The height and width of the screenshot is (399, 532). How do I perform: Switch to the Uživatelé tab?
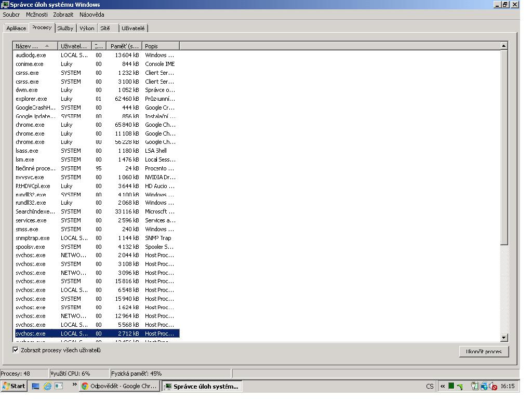point(133,28)
